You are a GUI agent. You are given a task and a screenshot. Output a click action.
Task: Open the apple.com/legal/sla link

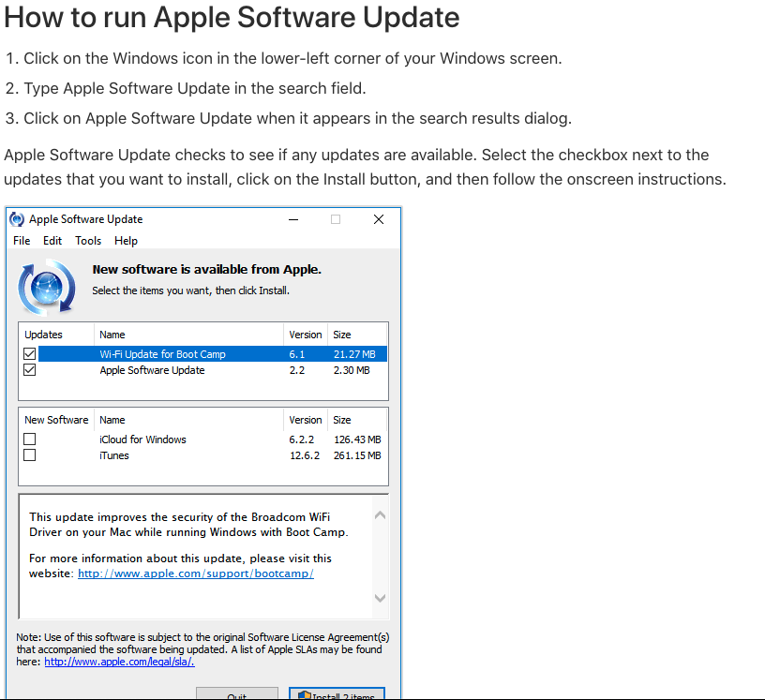[120, 662]
